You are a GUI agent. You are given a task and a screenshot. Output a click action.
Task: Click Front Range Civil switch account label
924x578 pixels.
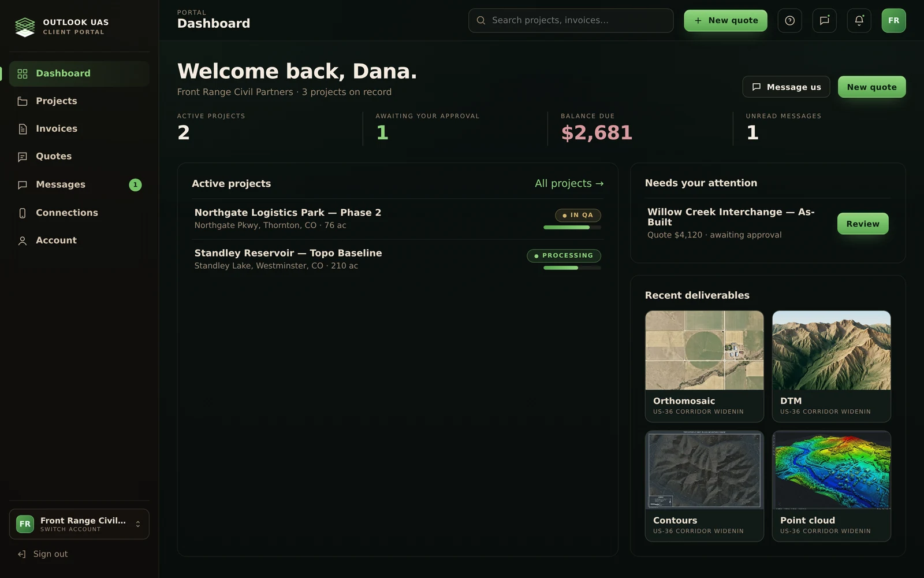click(83, 524)
